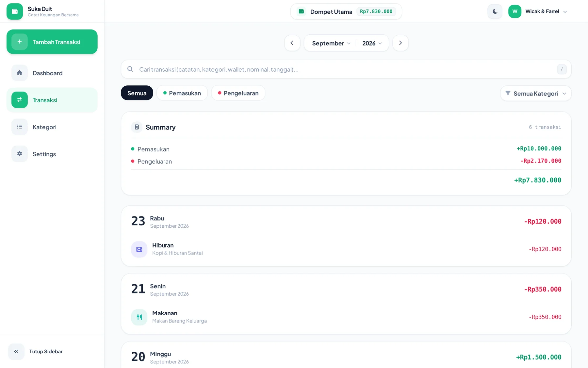
Task: Click the slash shortcut key badge
Action: (562, 69)
